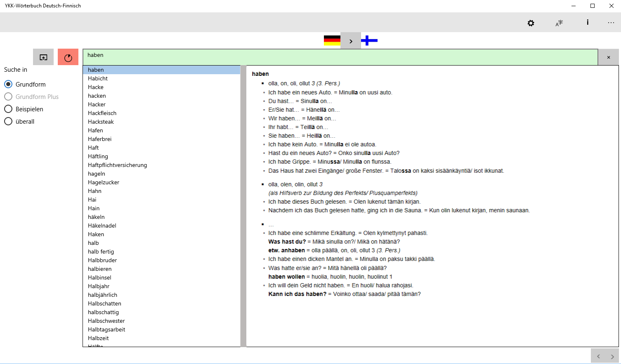Image resolution: width=621 pixels, height=364 pixels.
Task: Select 'Haftpflichtversicherung' in the word list
Action: click(161, 165)
